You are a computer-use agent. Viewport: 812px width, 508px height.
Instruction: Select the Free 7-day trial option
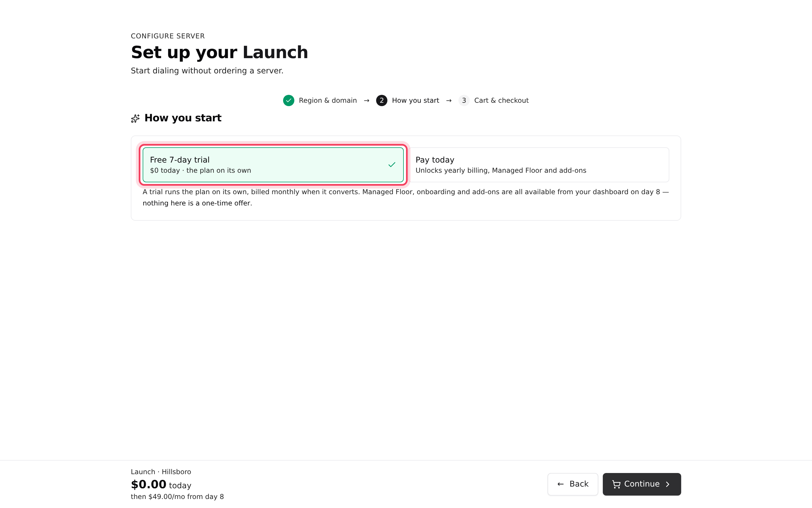273,165
